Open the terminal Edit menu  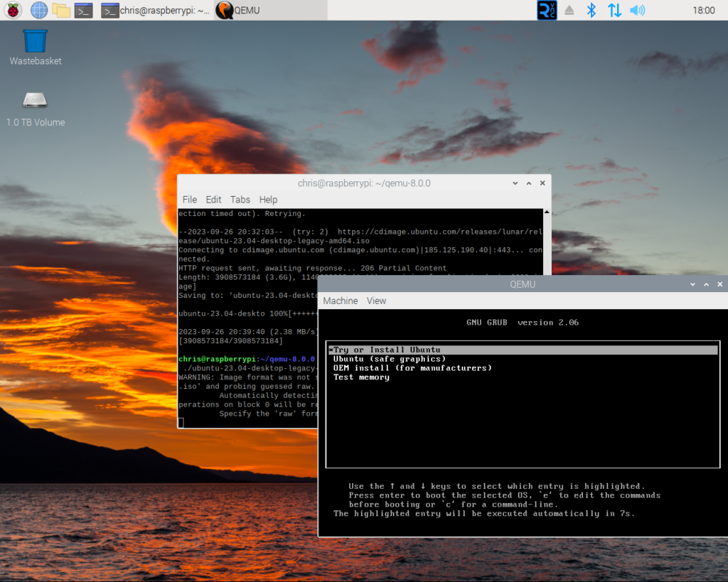[213, 200]
